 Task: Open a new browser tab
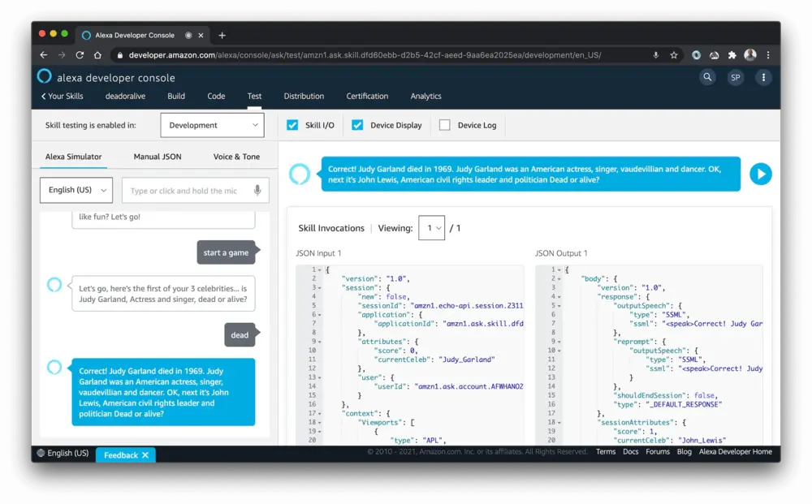222,35
